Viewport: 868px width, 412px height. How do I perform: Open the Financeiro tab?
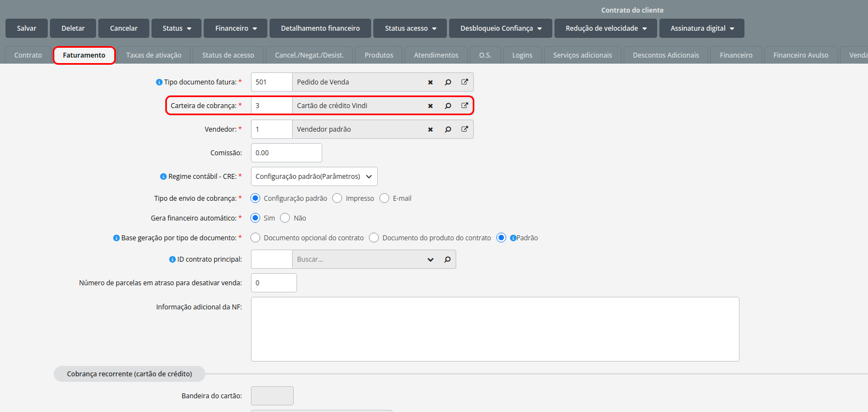click(x=736, y=55)
